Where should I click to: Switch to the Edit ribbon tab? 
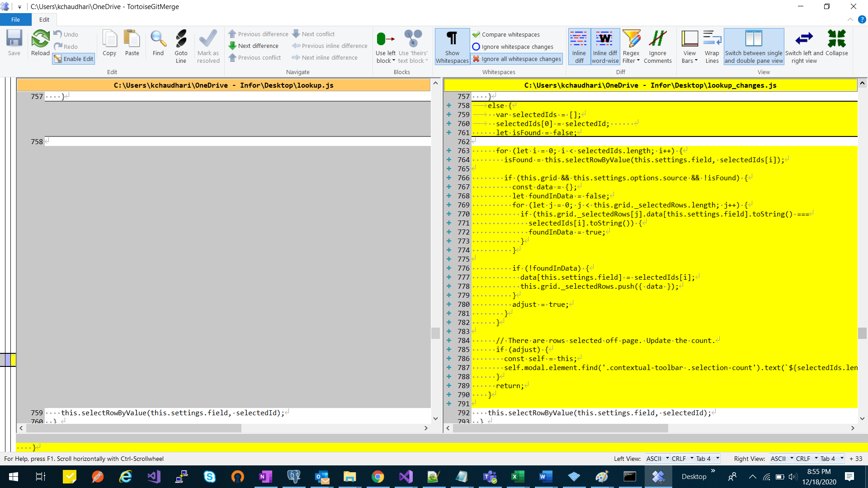[44, 19]
